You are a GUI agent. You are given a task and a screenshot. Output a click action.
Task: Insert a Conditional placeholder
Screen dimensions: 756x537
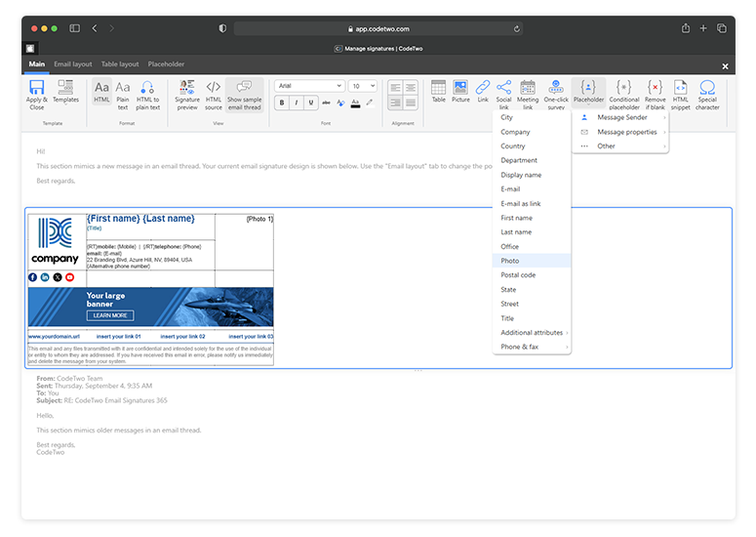tap(624, 95)
